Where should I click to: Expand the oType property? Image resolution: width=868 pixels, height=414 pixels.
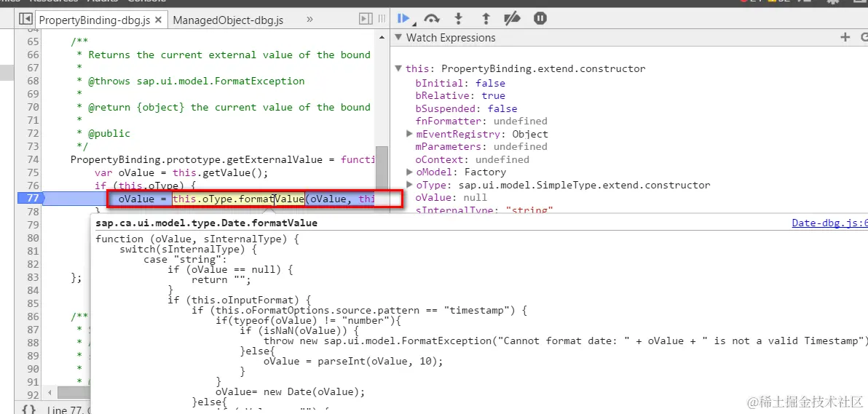coord(409,184)
